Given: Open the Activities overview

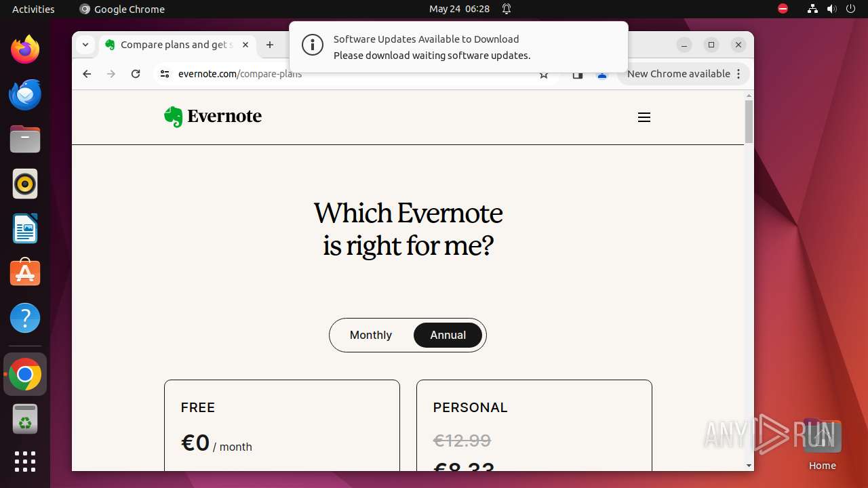Looking at the screenshot, I should 33,9.
